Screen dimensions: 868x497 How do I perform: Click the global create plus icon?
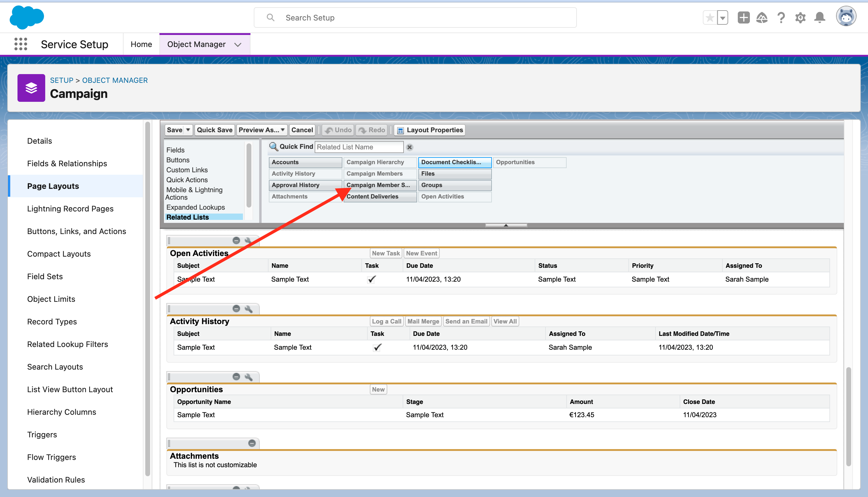[x=743, y=18]
